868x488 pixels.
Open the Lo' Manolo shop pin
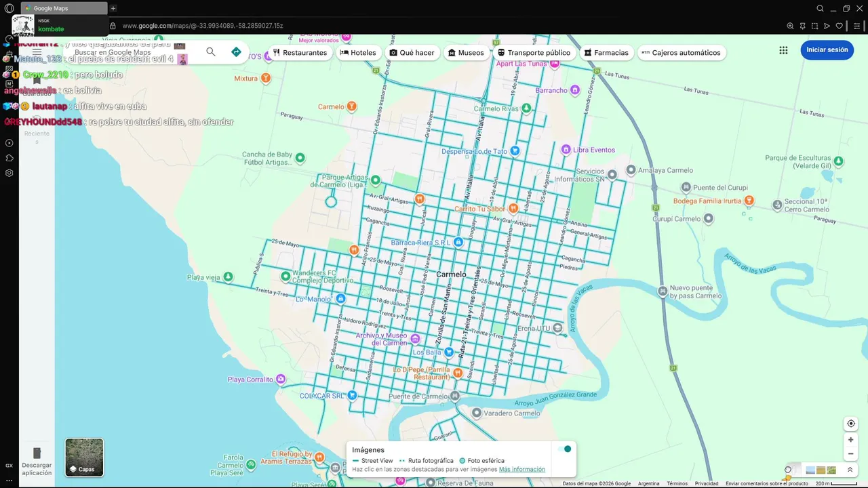pyautogui.click(x=340, y=299)
